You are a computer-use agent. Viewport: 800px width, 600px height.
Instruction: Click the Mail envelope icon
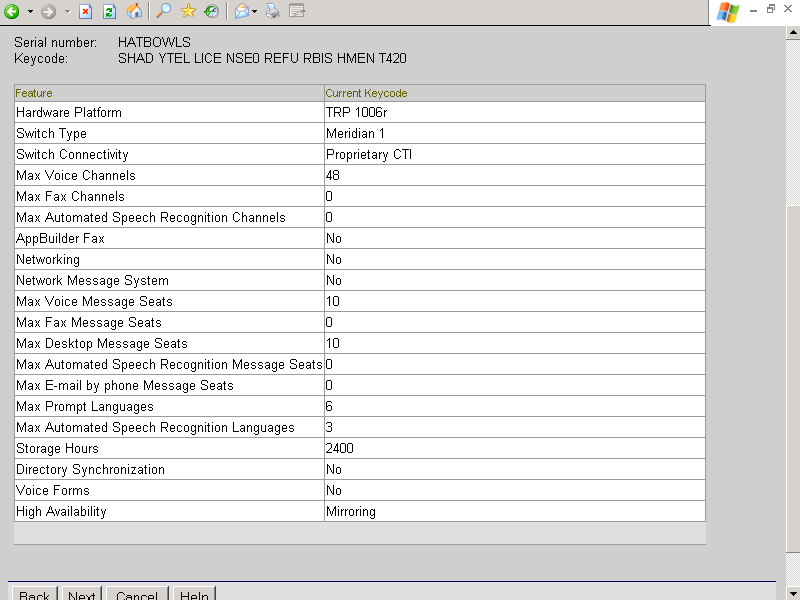(241, 11)
